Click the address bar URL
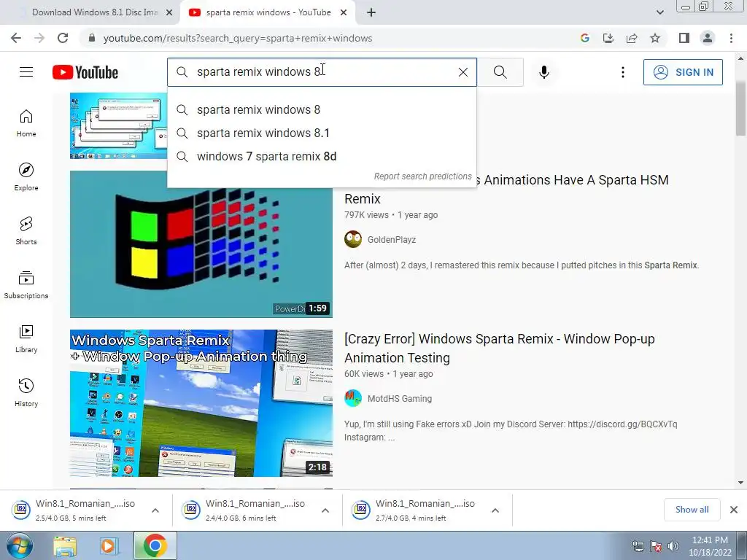 pyautogui.click(x=238, y=38)
